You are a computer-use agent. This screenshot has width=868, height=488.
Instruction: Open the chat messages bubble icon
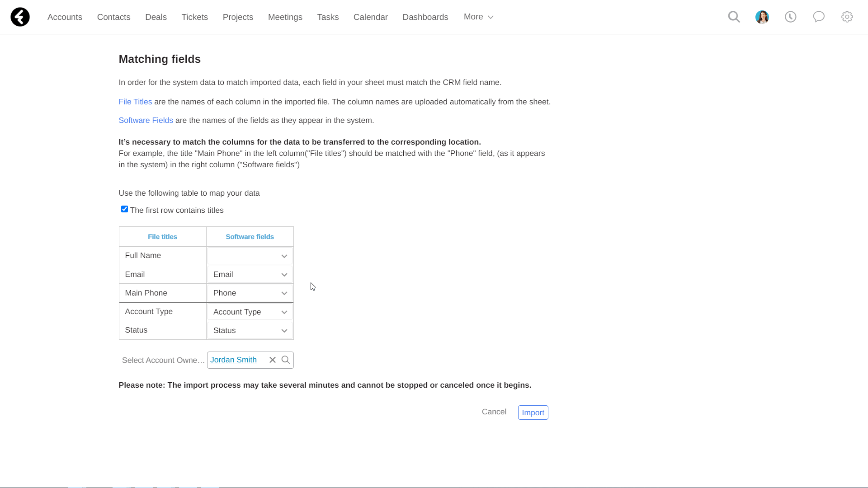[x=819, y=17]
